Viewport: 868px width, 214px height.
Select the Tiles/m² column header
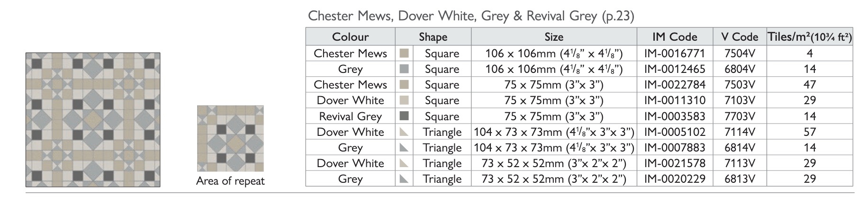(x=809, y=37)
